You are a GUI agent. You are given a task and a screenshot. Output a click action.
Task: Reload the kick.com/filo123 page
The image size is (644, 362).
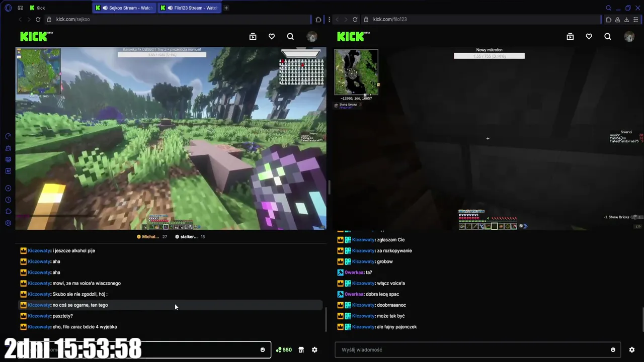click(355, 19)
